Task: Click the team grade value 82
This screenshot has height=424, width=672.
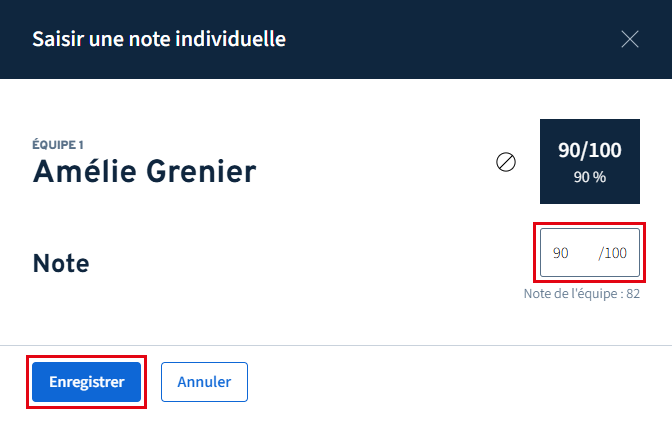Action: (632, 294)
